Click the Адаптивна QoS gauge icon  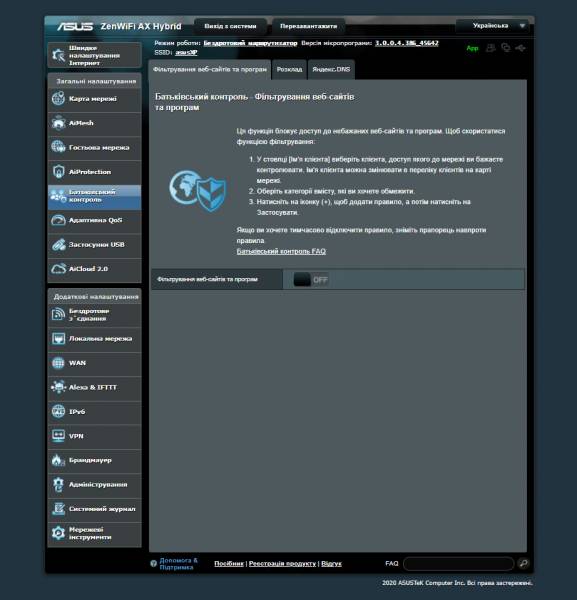pyautogui.click(x=59, y=220)
